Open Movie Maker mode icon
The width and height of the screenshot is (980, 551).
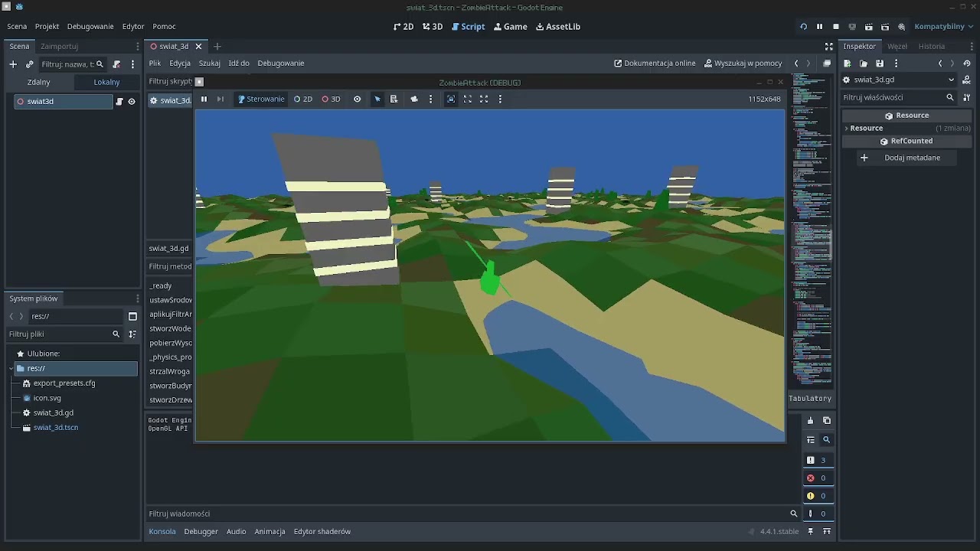click(901, 27)
